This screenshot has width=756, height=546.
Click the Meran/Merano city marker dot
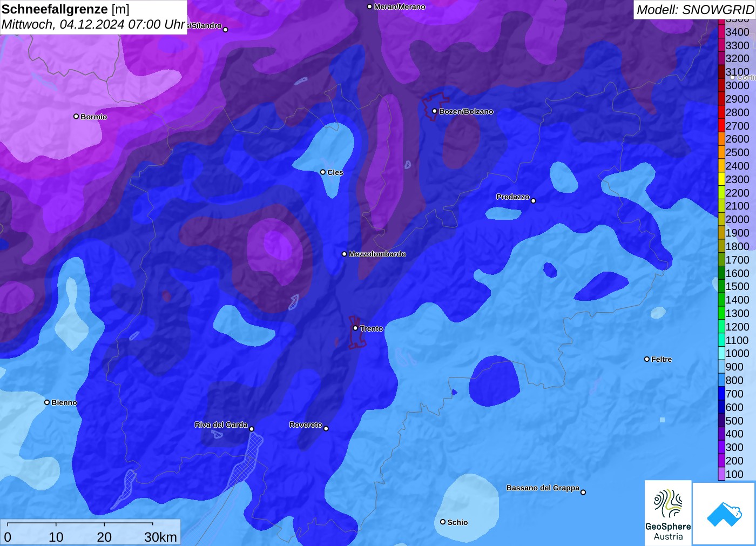coord(369,6)
